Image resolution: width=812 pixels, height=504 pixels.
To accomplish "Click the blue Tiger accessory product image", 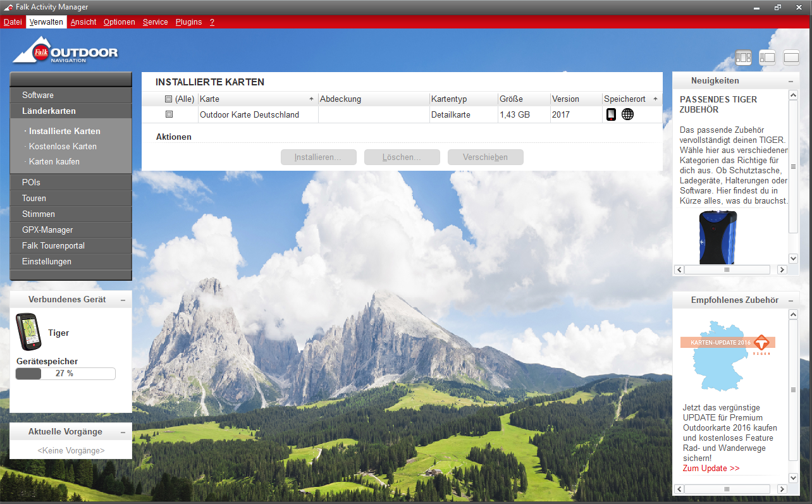I will pyautogui.click(x=717, y=237).
